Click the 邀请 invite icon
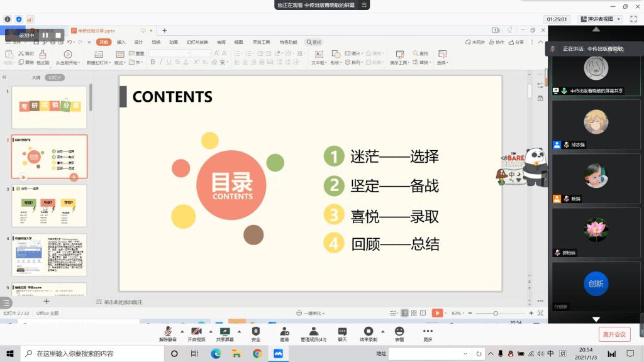The width and height of the screenshot is (644, 362). 284,331
